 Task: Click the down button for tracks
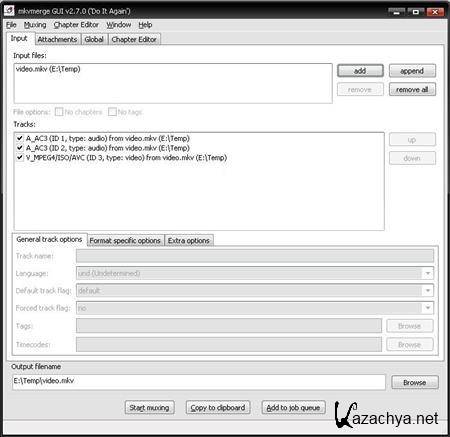click(412, 158)
